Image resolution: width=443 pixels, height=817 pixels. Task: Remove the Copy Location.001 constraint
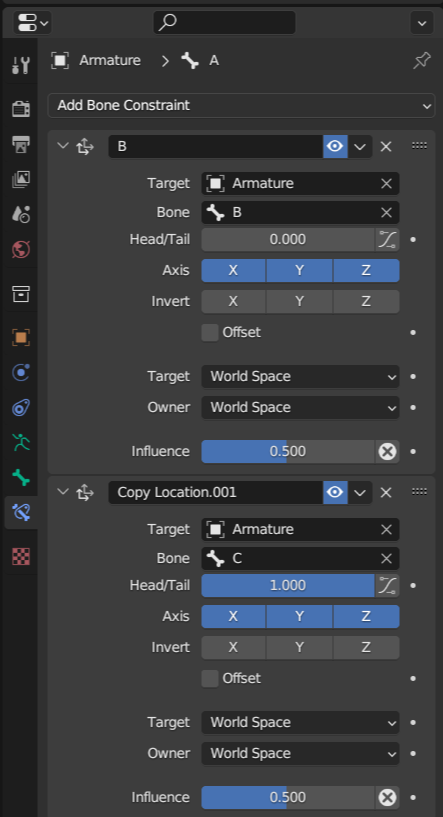coord(386,492)
